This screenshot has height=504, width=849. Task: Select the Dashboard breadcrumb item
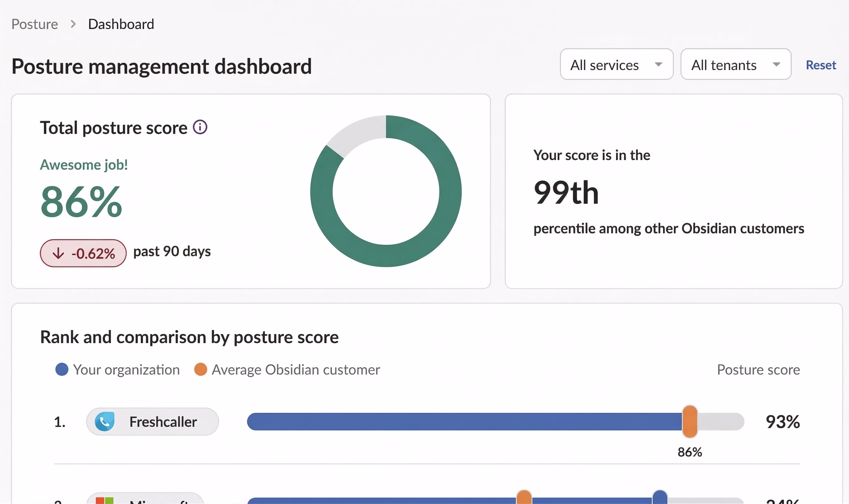(121, 24)
